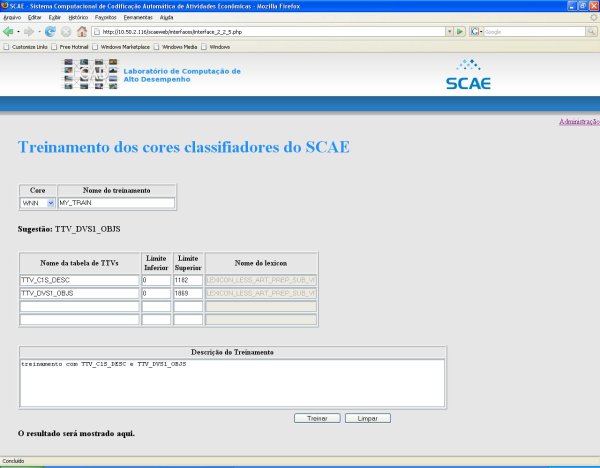Open the Windows Media bookmark
This screenshot has height=468, width=600.
(176, 47)
